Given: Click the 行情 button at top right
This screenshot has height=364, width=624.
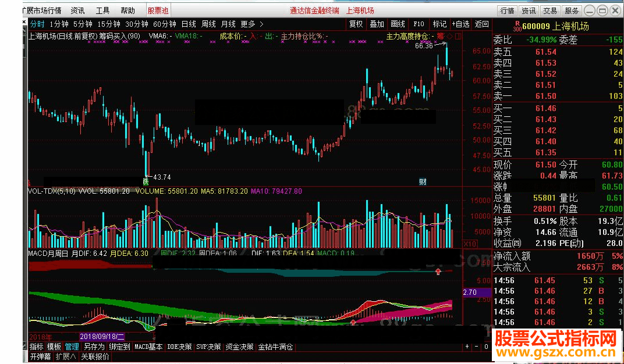Looking at the screenshot, I should point(507,10).
